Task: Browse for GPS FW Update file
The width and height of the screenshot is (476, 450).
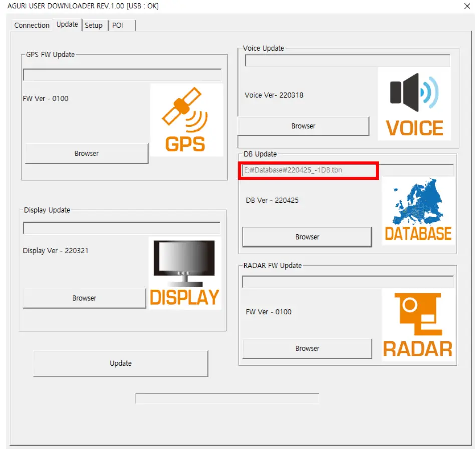Action: point(87,154)
